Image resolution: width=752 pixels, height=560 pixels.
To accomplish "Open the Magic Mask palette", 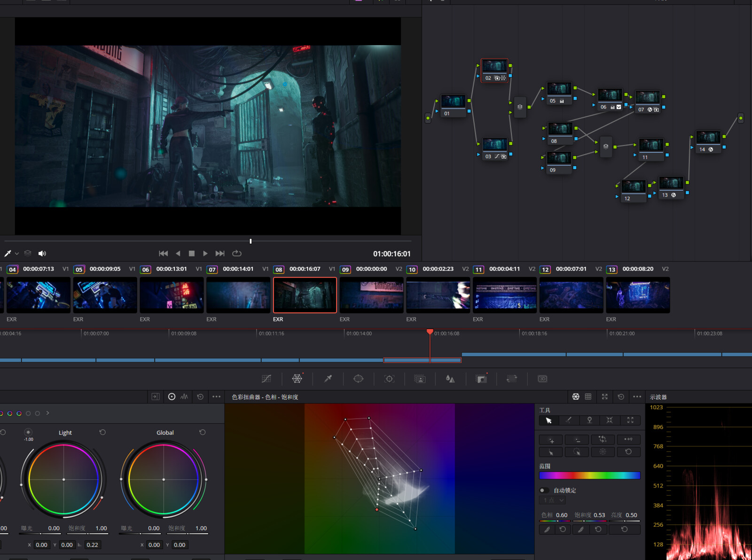I will pyautogui.click(x=420, y=379).
